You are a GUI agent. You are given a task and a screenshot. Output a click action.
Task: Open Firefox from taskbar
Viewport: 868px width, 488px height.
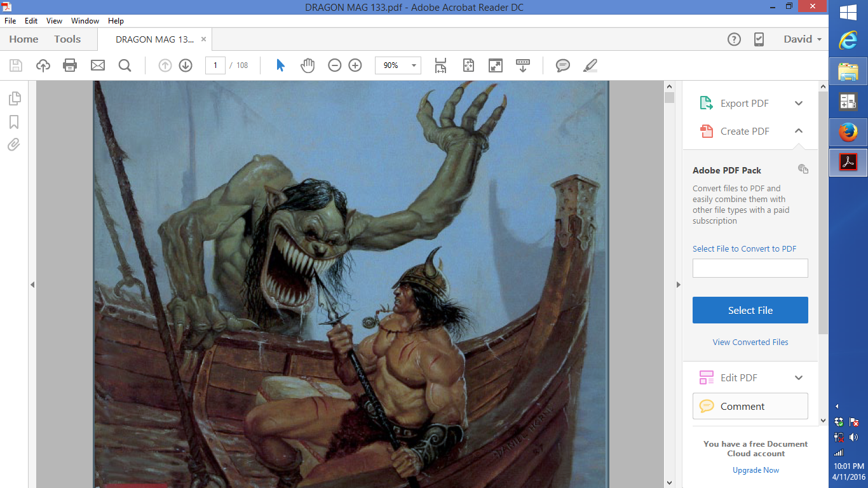pyautogui.click(x=848, y=132)
